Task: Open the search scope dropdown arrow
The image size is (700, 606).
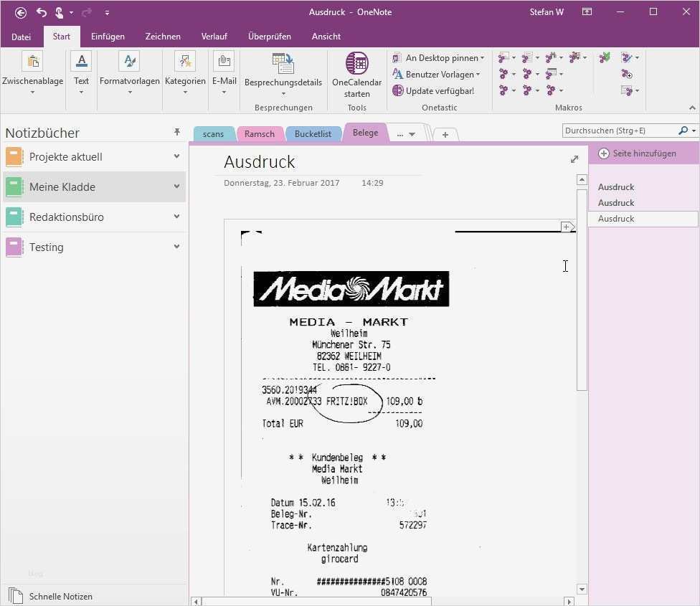Action: (694, 131)
